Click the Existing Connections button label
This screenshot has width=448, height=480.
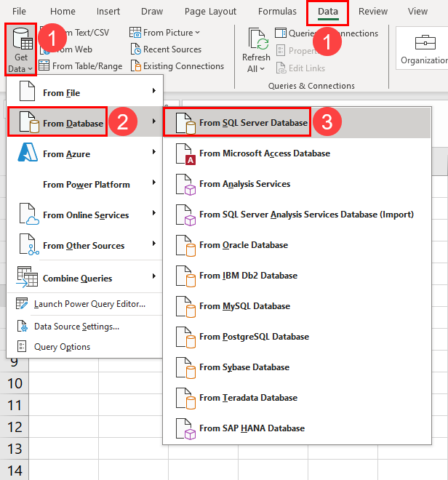[183, 66]
